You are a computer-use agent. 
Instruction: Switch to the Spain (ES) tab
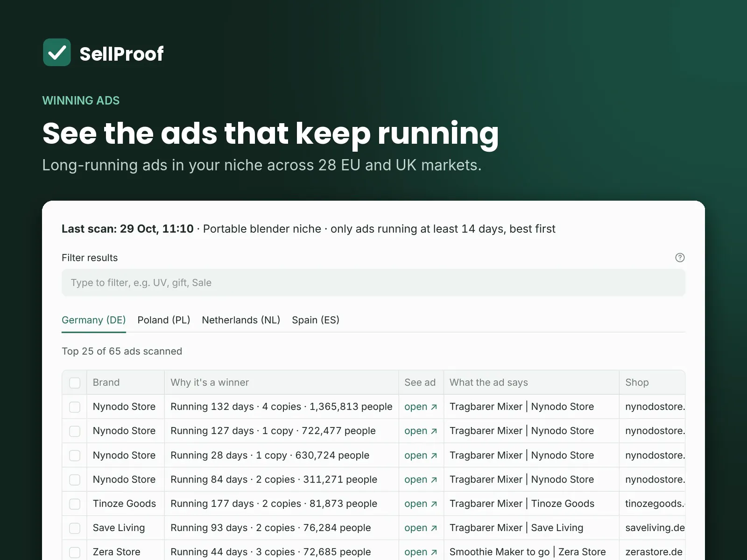tap(316, 320)
